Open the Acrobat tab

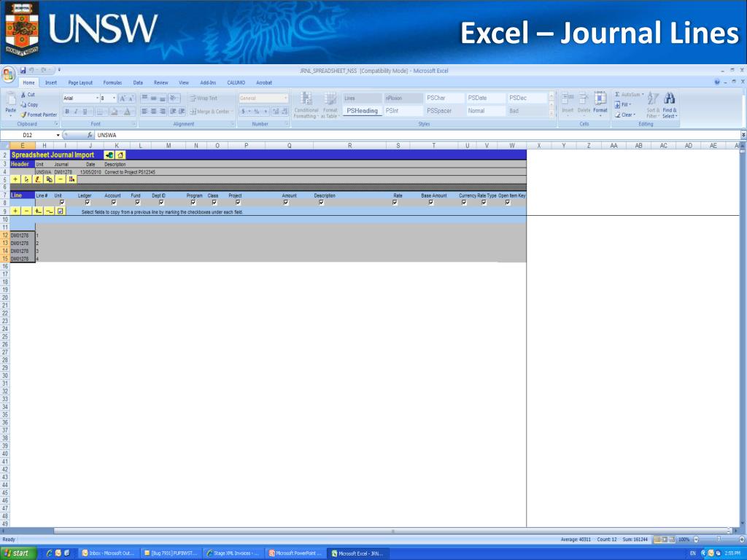(x=264, y=83)
